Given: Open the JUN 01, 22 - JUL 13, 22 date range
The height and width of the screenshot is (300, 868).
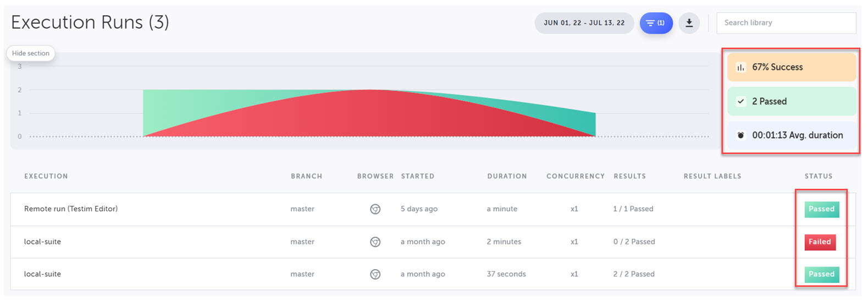Looking at the screenshot, I should tap(584, 23).
